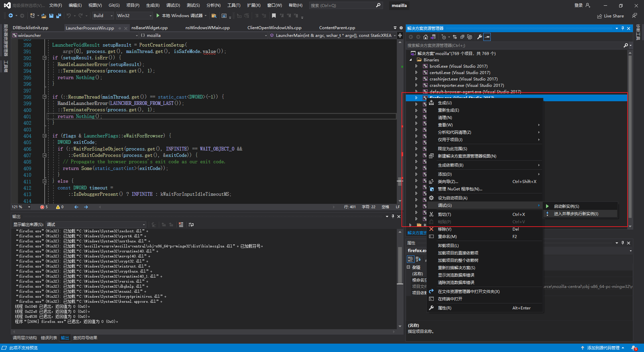Open the winlauncher project scope dropdown
This screenshot has width=644, height=352.
75,36
